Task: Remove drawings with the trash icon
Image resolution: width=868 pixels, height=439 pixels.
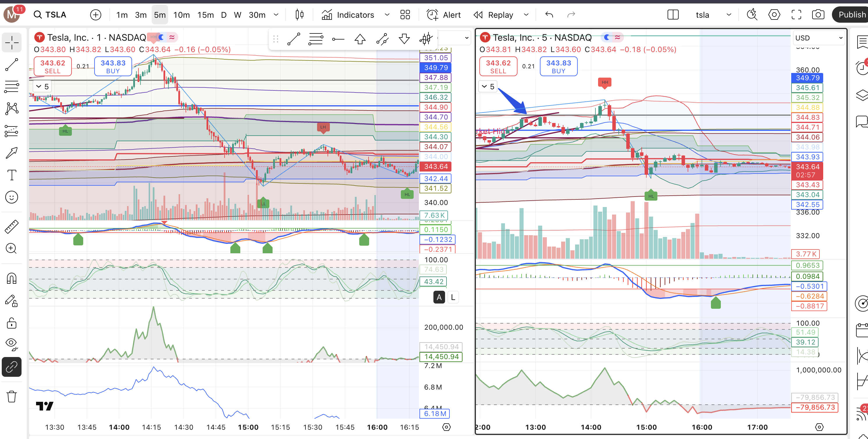Action: tap(11, 396)
